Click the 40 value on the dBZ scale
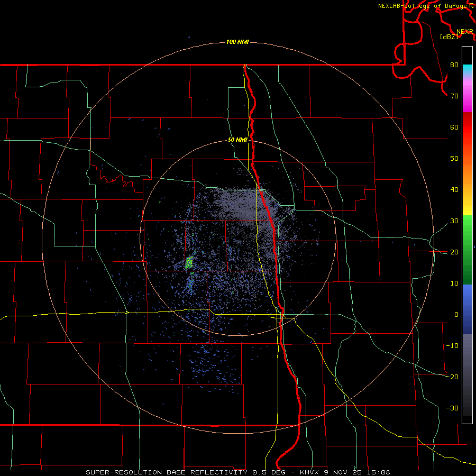 tap(454, 190)
